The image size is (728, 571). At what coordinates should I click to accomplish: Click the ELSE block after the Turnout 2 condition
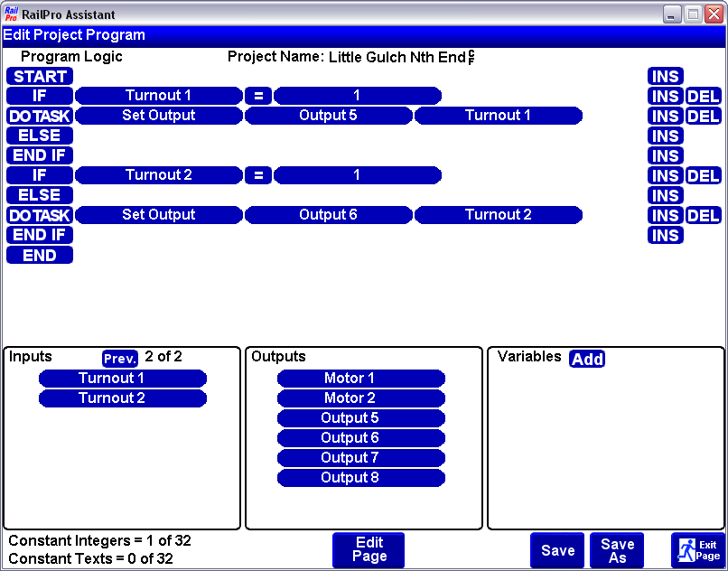click(39, 195)
